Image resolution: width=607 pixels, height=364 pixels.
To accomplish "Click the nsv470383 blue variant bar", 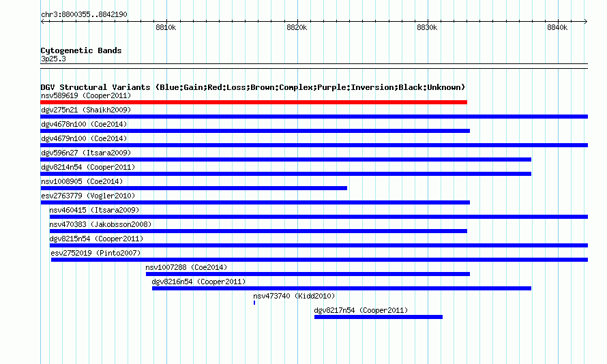I will 258,231.
